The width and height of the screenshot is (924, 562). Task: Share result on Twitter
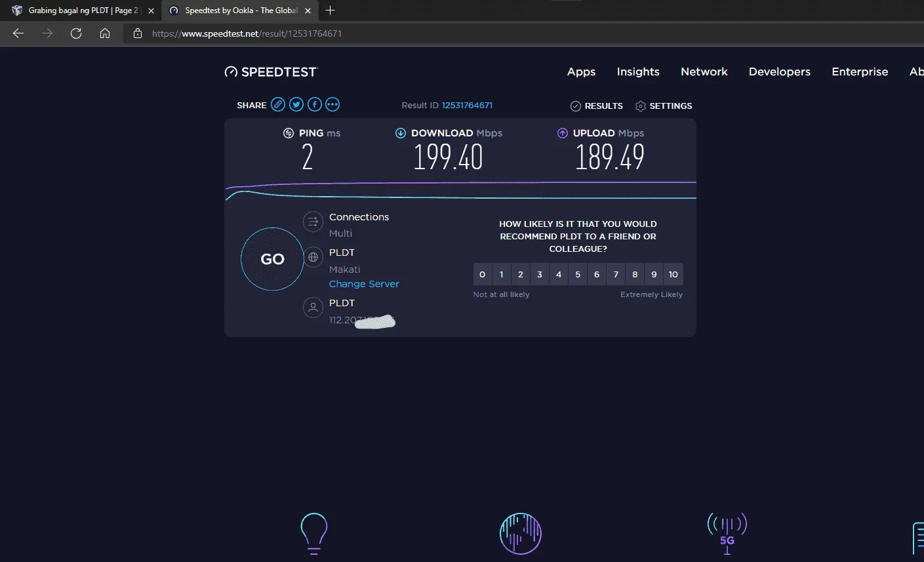coord(296,104)
